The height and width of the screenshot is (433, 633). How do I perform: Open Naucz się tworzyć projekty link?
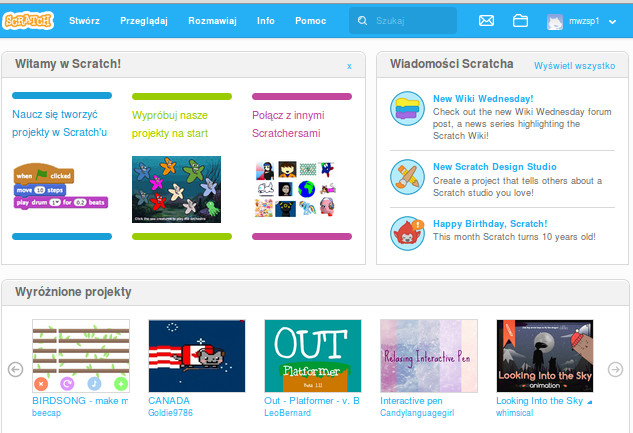point(59,123)
